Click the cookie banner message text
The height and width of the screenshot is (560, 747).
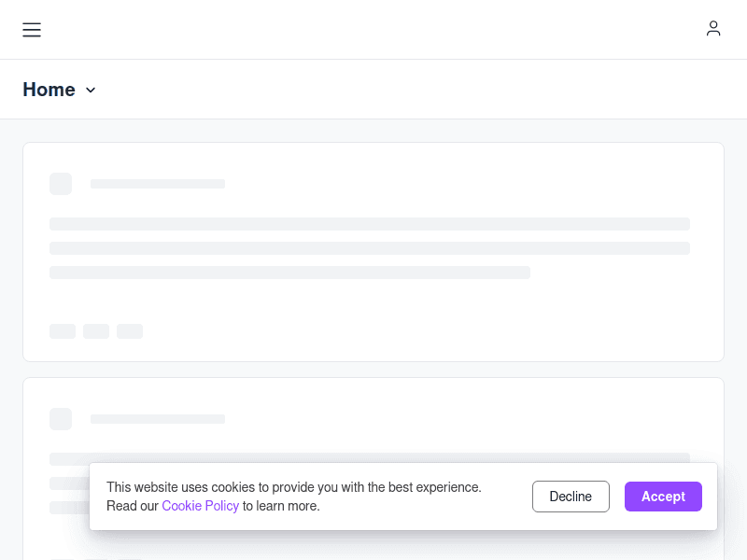click(x=293, y=487)
